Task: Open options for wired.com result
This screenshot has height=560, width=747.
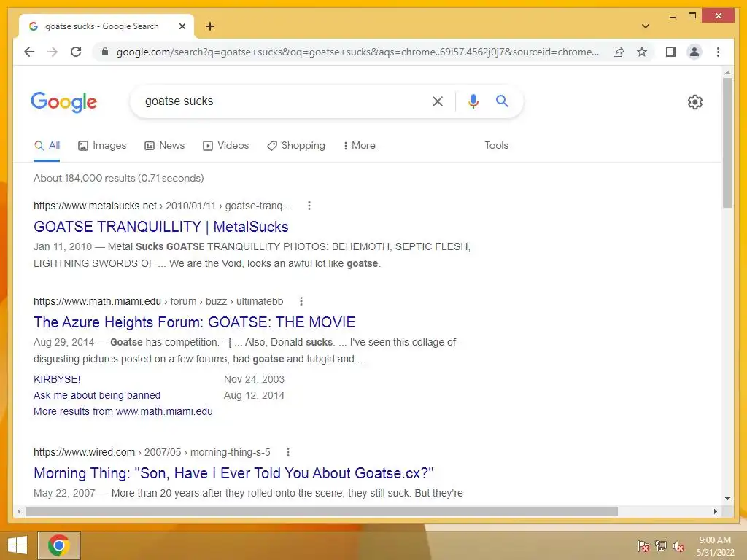Action: point(287,452)
